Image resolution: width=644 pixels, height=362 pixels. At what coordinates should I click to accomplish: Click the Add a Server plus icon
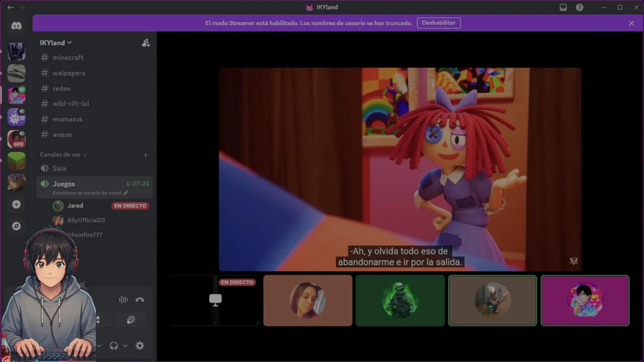[17, 204]
